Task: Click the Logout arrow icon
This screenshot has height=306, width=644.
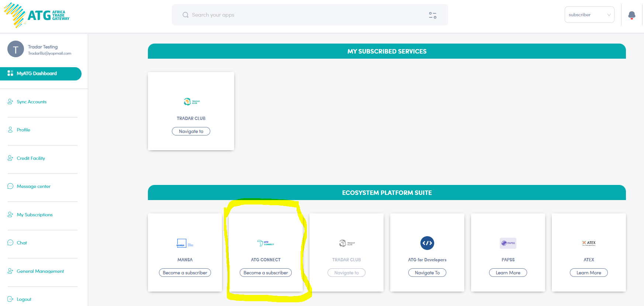Action: (10, 299)
